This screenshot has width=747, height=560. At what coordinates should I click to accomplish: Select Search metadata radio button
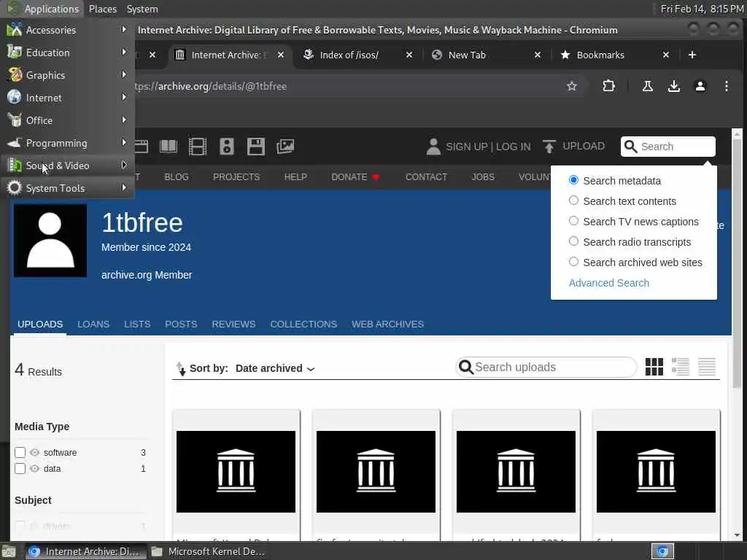[573, 180]
